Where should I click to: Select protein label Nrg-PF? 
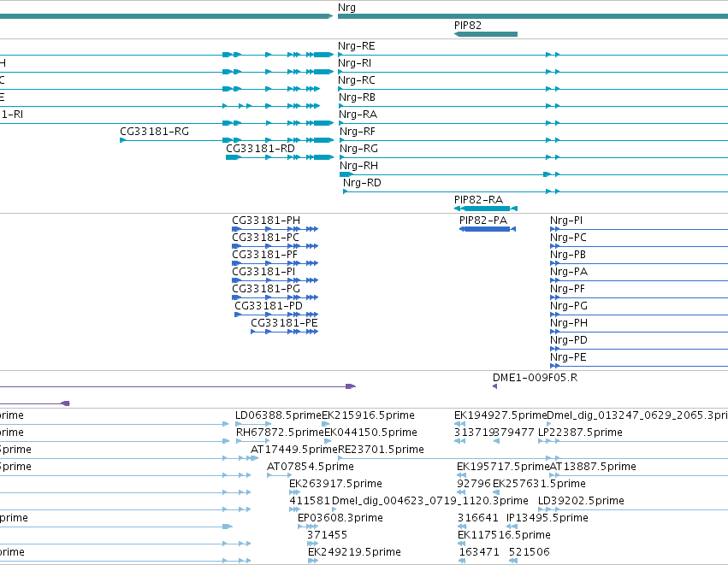[x=567, y=289]
